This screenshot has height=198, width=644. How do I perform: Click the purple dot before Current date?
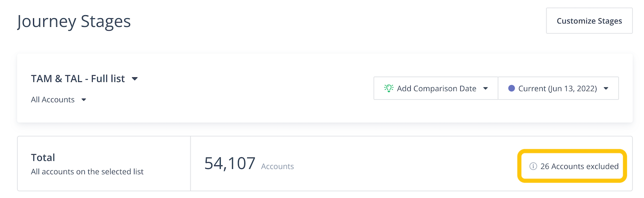(x=511, y=88)
